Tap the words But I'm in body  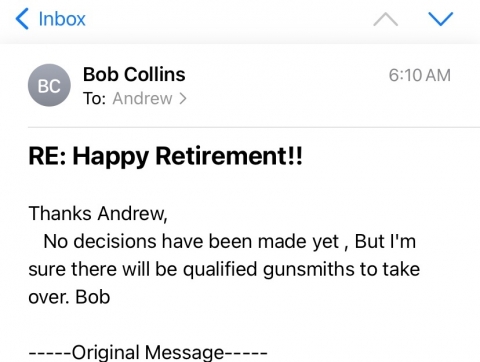[385, 241]
